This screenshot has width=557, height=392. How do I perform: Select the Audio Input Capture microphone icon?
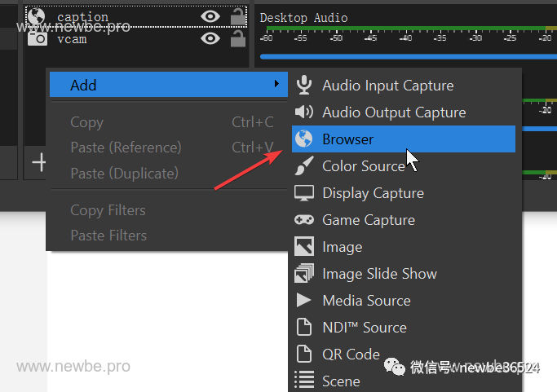304,85
